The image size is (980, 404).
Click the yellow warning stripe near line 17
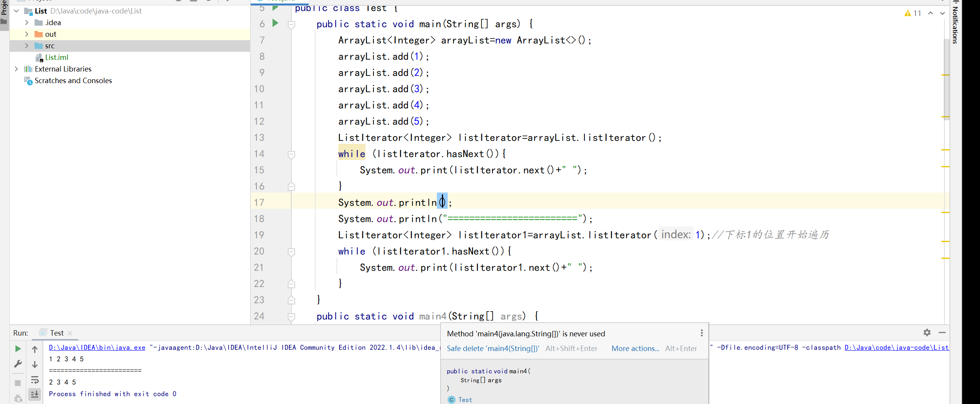[x=945, y=213]
